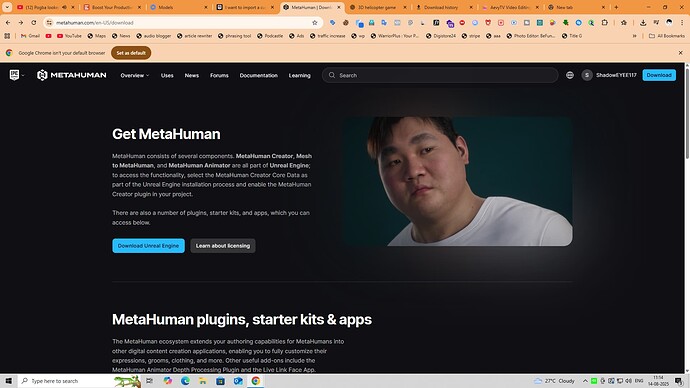Expand the Epic Games logo chevron
Image resolution: width=690 pixels, height=388 pixels.
click(23, 75)
